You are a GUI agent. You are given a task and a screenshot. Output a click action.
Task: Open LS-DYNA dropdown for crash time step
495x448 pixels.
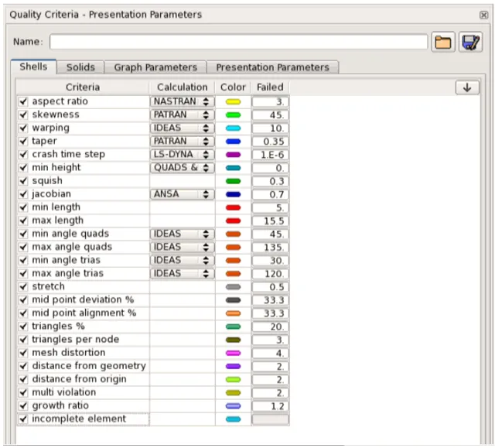point(183,155)
